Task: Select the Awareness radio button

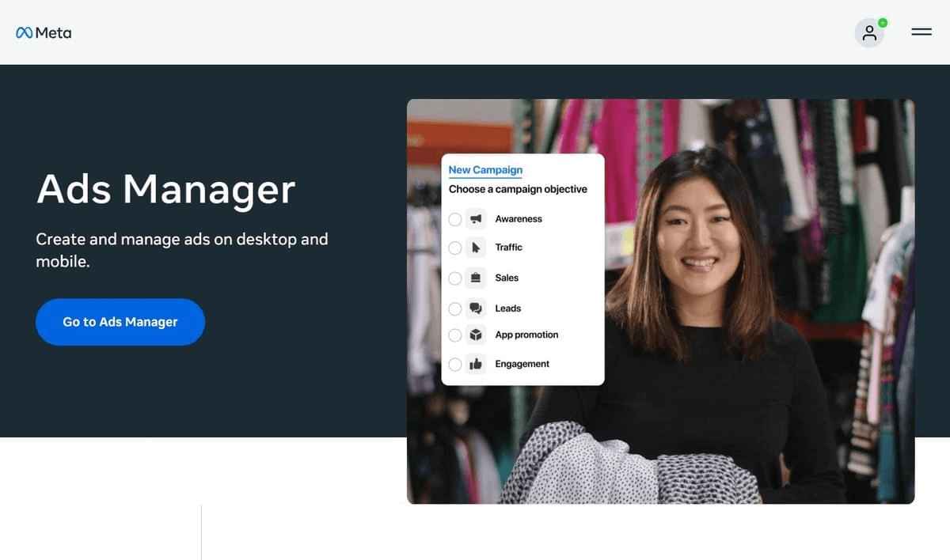Action: 454,219
